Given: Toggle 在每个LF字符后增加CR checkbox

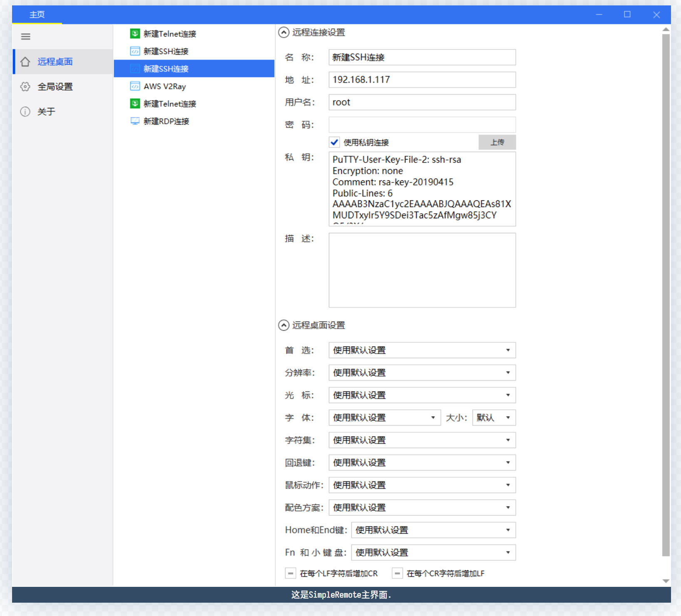Looking at the screenshot, I should point(291,574).
